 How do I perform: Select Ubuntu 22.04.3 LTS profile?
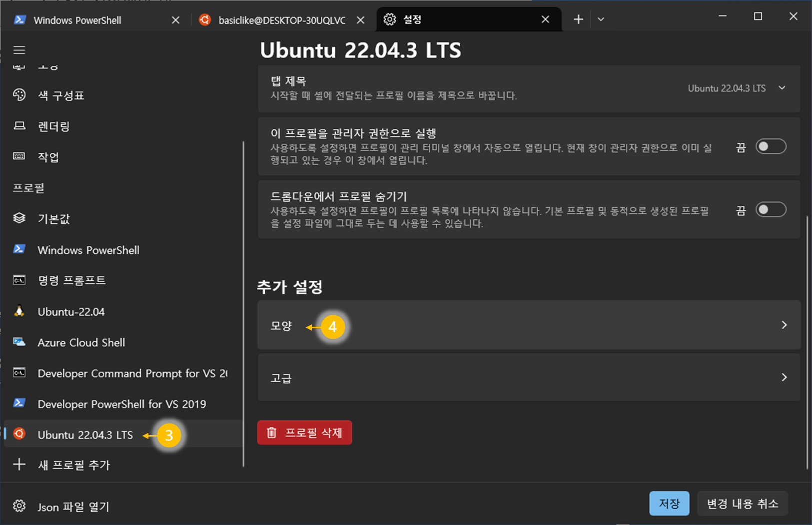click(x=122, y=434)
